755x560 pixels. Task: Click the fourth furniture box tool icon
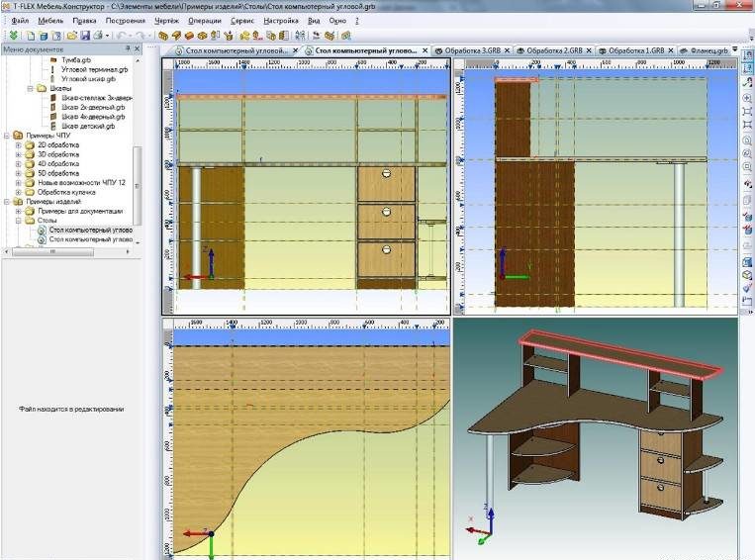[x=202, y=36]
